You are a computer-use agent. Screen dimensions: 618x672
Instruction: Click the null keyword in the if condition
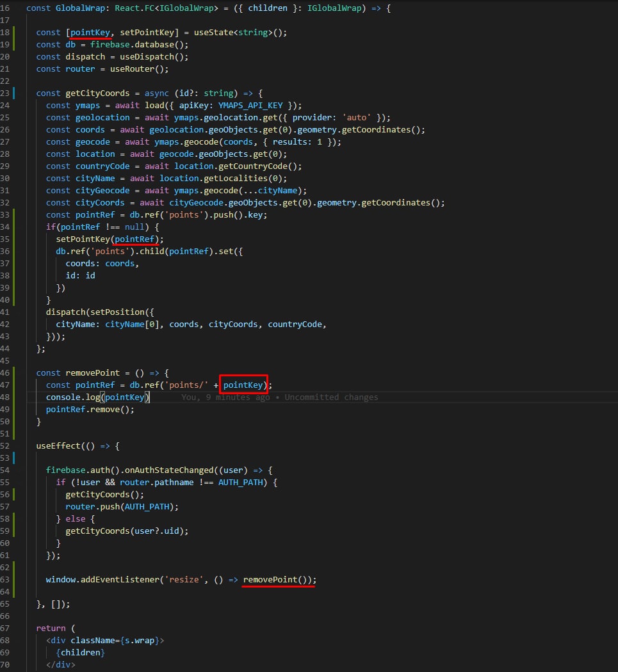pos(134,227)
